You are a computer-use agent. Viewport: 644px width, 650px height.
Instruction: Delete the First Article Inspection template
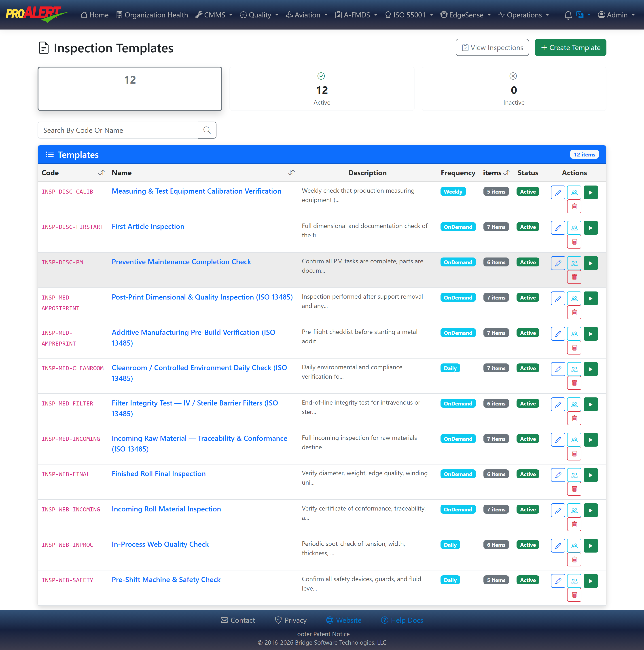pos(574,242)
